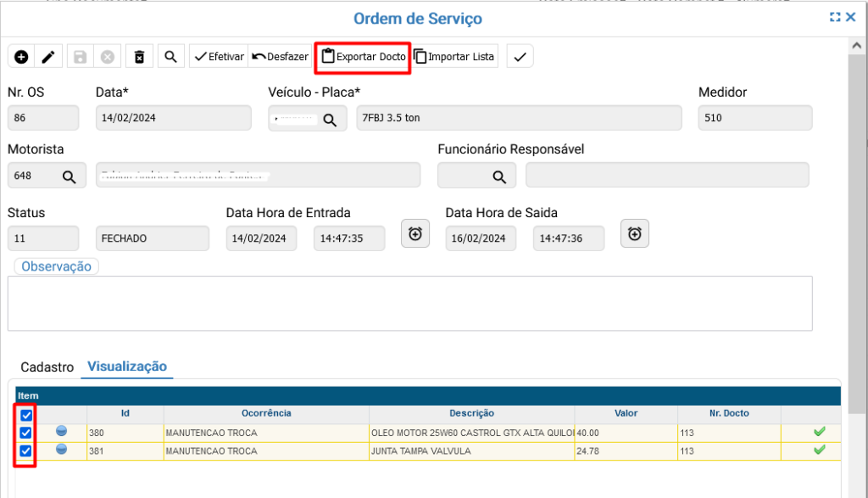Click the magnifier search icon in toolbar
Image resolution: width=868 pixels, height=498 pixels.
(170, 57)
